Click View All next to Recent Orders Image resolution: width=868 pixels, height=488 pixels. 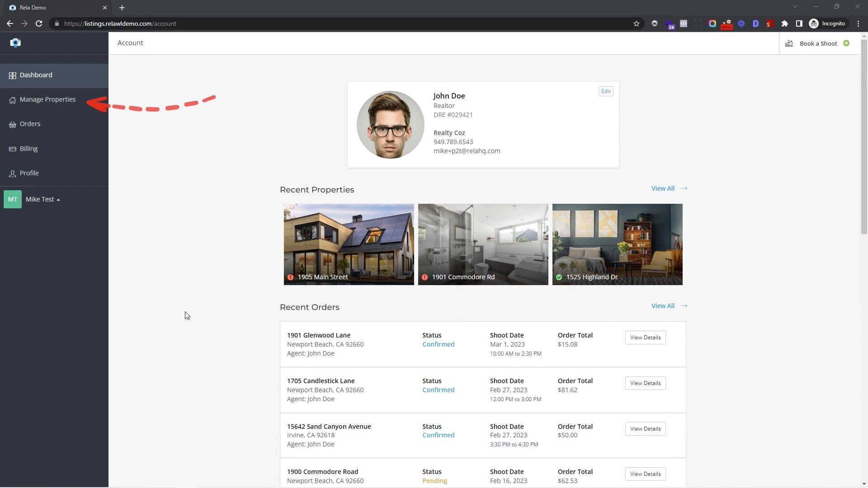tap(662, 305)
